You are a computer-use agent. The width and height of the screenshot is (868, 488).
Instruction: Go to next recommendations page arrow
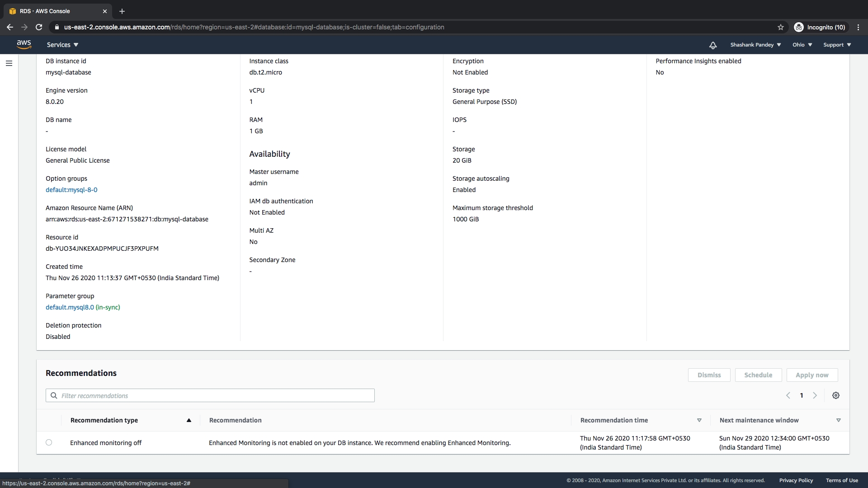(815, 395)
